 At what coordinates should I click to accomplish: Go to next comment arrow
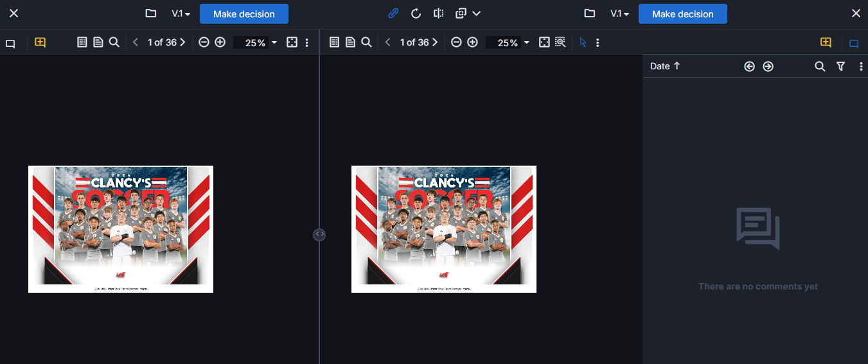[x=768, y=66]
